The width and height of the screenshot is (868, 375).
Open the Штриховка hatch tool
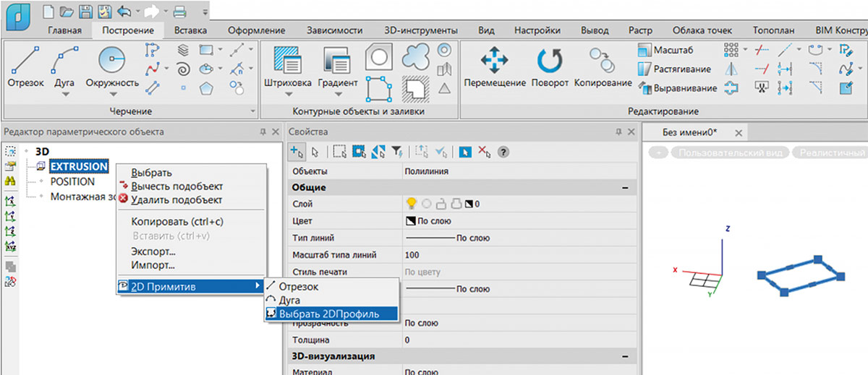click(289, 68)
